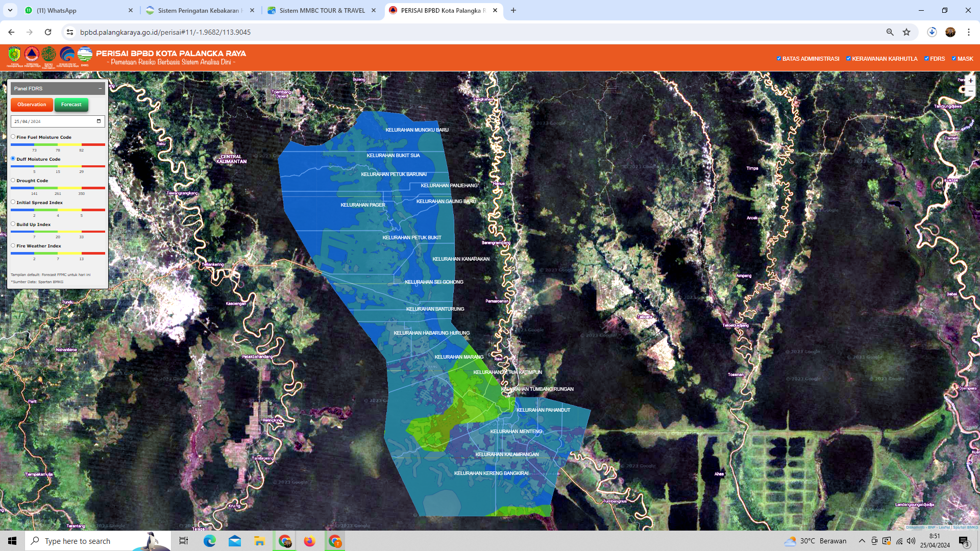Image resolution: width=980 pixels, height=551 pixels.
Task: Click the Palangka Raya city crest logo
Action: click(x=14, y=55)
